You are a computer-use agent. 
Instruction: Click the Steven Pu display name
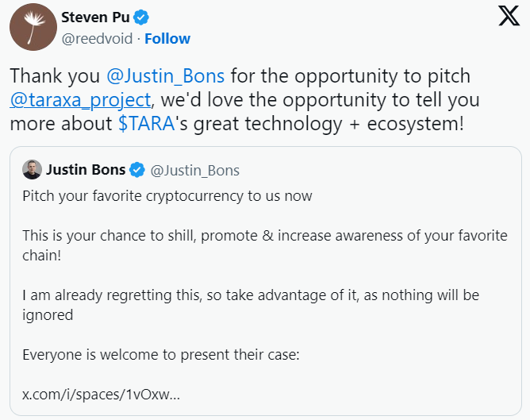pyautogui.click(x=95, y=17)
